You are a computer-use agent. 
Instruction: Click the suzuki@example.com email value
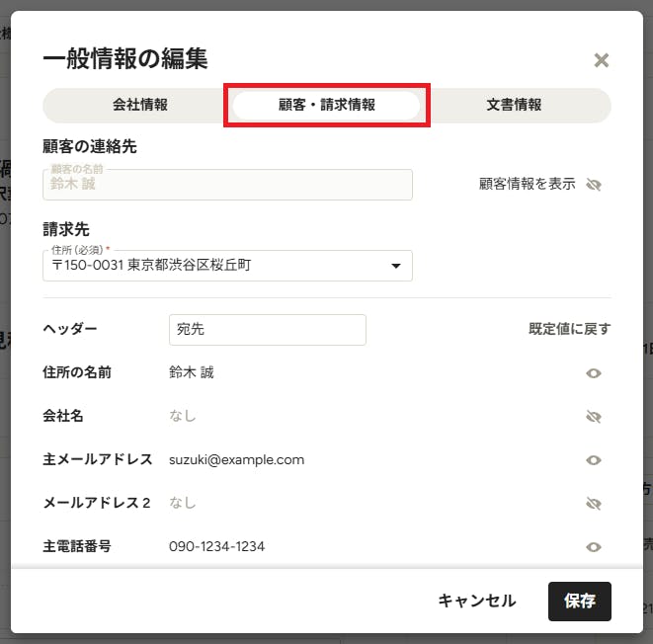click(x=236, y=460)
